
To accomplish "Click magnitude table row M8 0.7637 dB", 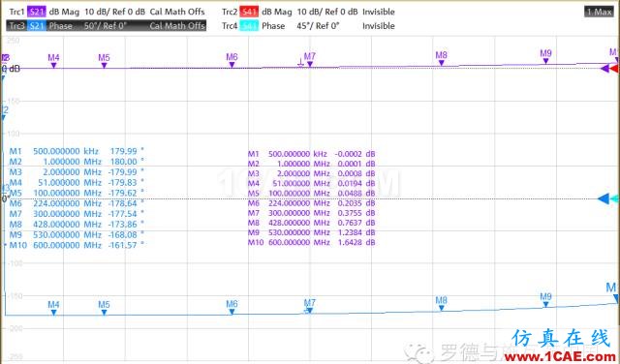I will 312,223.
